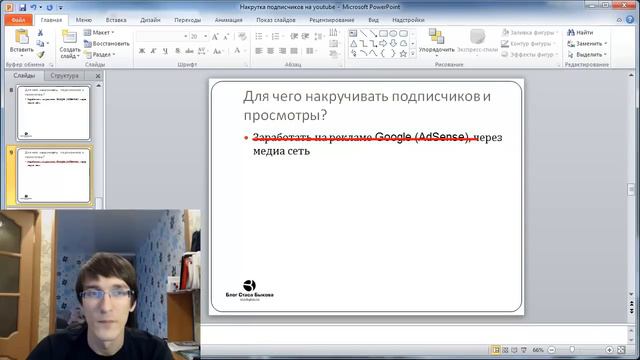Expand the shapes gallery More arrow
The width and height of the screenshot is (640, 360).
coord(413,53)
